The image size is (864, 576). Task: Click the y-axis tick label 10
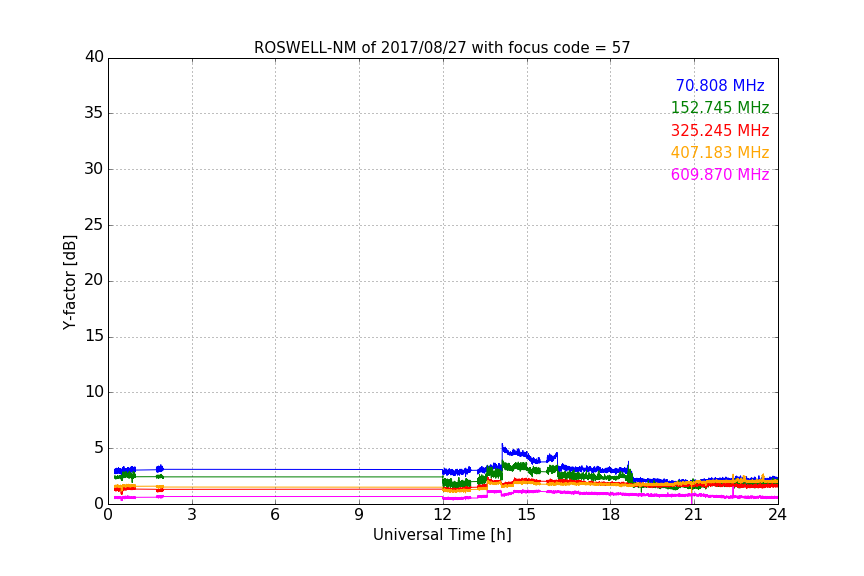[94, 392]
